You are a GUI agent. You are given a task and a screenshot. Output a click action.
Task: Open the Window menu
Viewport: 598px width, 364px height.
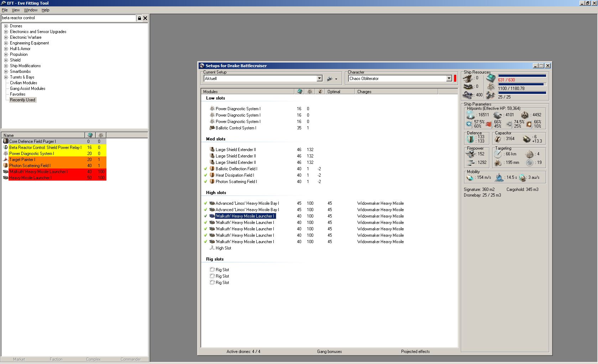tap(31, 10)
